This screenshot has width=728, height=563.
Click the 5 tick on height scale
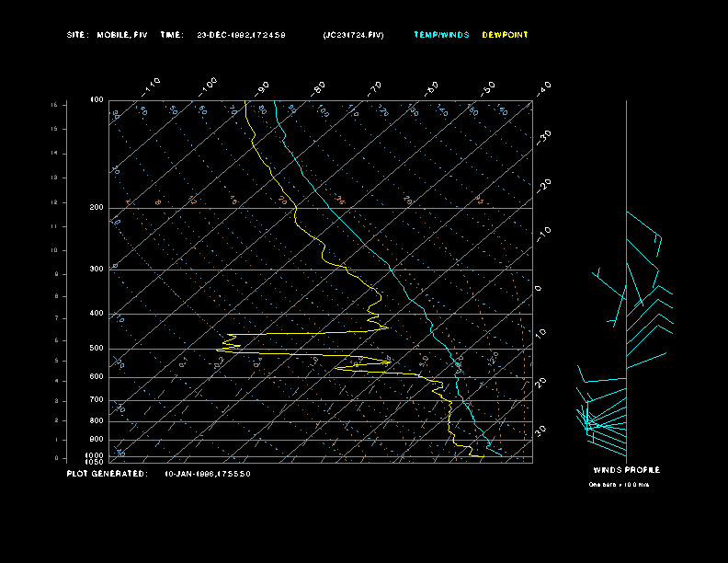(56, 361)
